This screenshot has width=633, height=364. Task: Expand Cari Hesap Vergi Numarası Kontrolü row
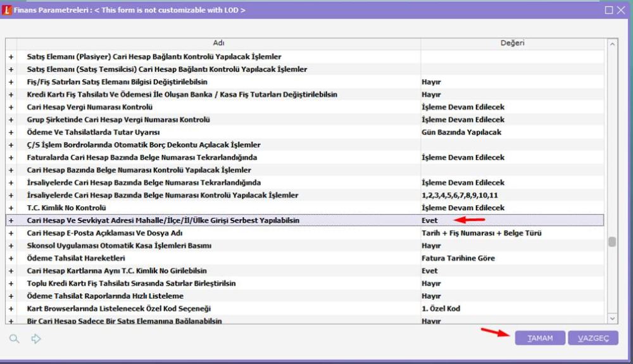coord(11,108)
